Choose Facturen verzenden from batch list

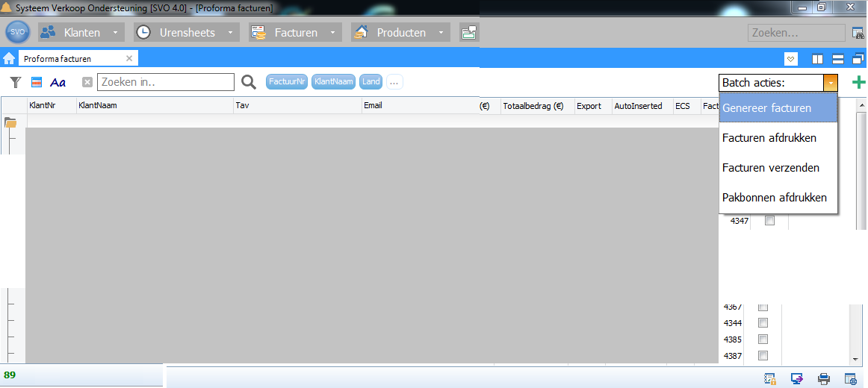[x=770, y=168]
